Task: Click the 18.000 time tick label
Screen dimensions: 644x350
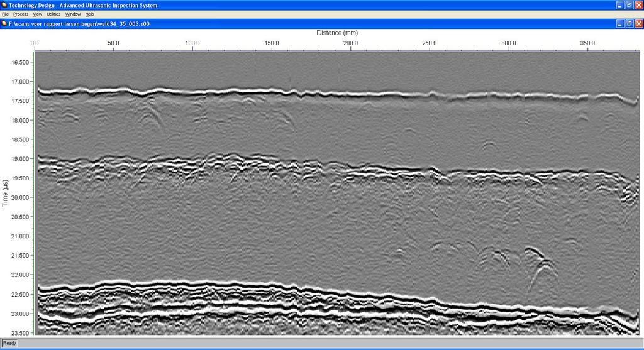Action: [x=21, y=120]
